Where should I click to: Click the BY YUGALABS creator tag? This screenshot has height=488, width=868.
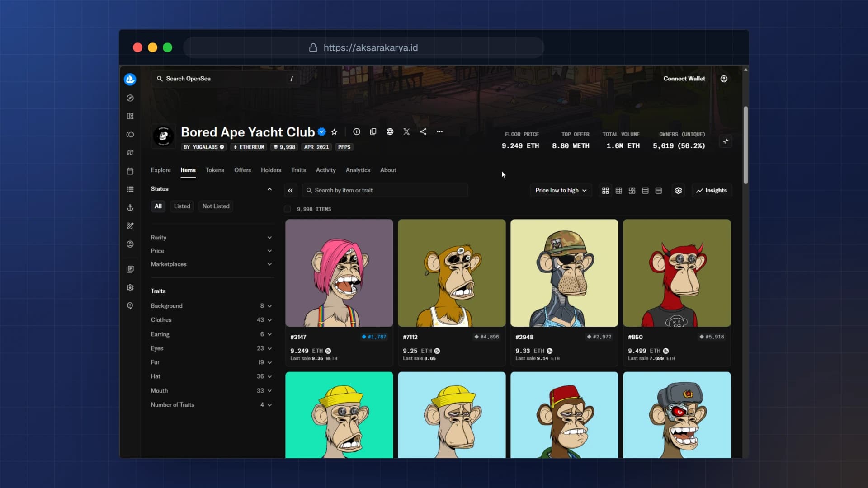pos(204,147)
